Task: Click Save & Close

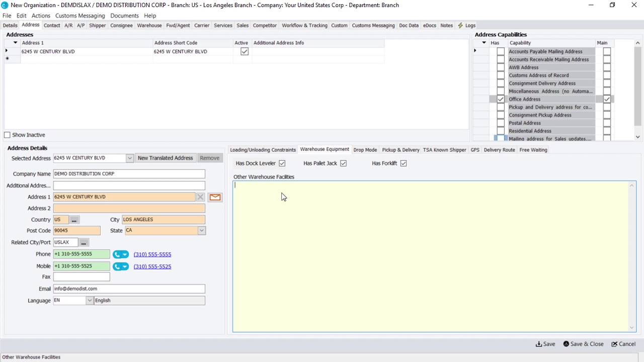Action: (x=583, y=344)
